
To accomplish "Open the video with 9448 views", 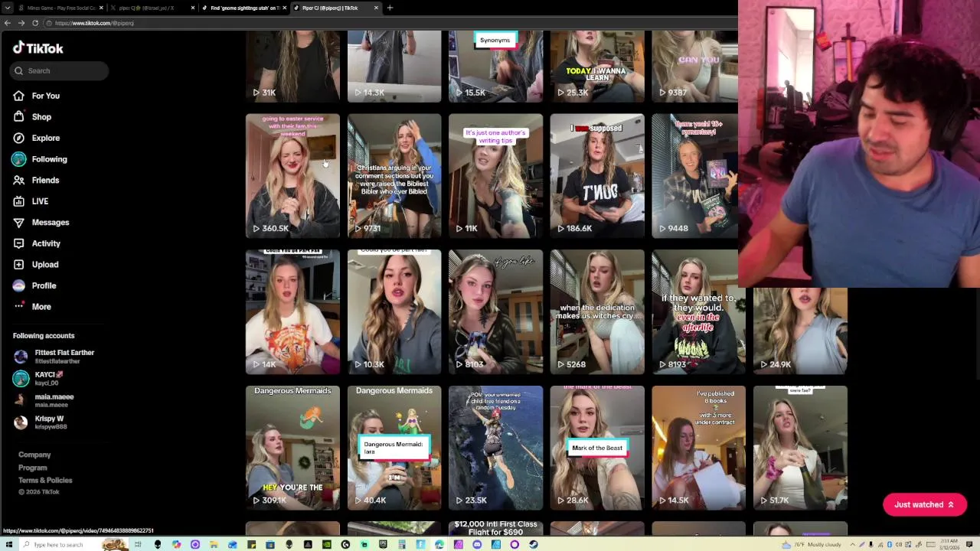I will click(694, 176).
